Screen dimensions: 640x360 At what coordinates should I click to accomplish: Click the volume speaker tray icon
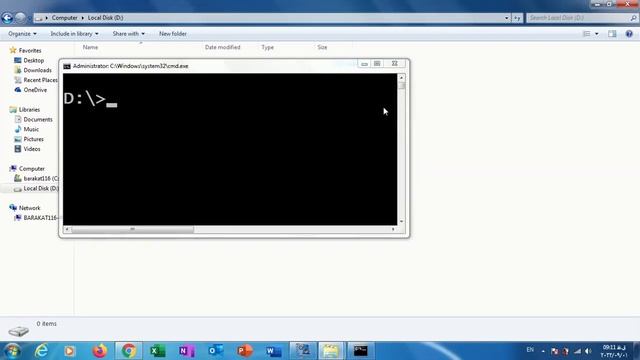(588, 351)
